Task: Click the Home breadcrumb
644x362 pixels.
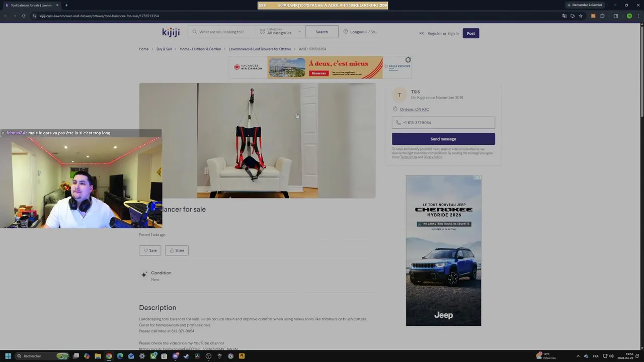Action: pos(143,49)
